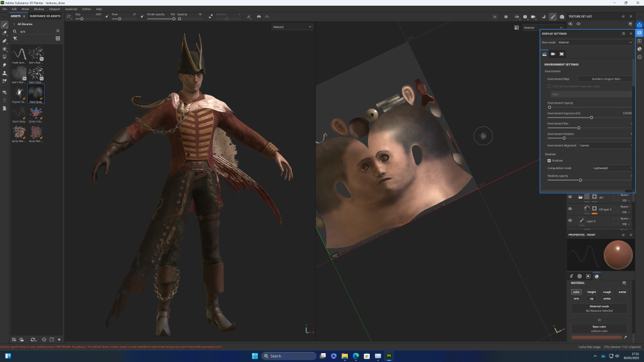Screen dimensions: 644x362
Task: Select the Clone tool
Action: (4, 73)
